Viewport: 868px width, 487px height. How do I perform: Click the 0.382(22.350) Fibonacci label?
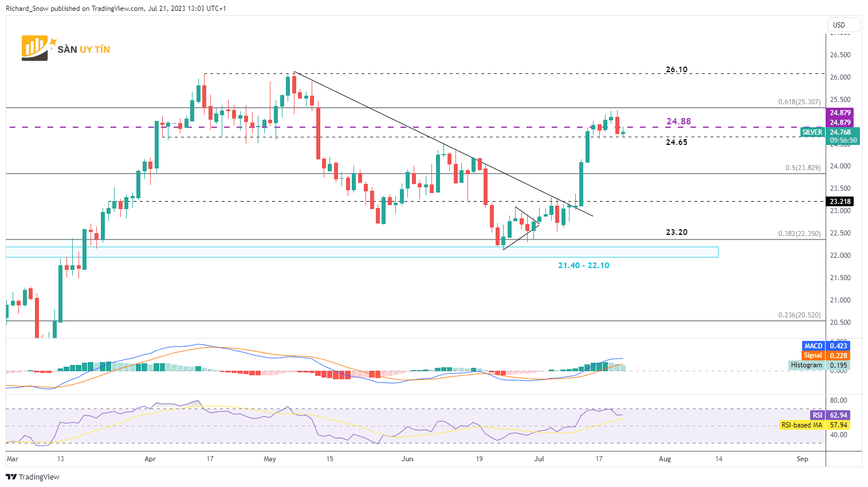pos(799,234)
